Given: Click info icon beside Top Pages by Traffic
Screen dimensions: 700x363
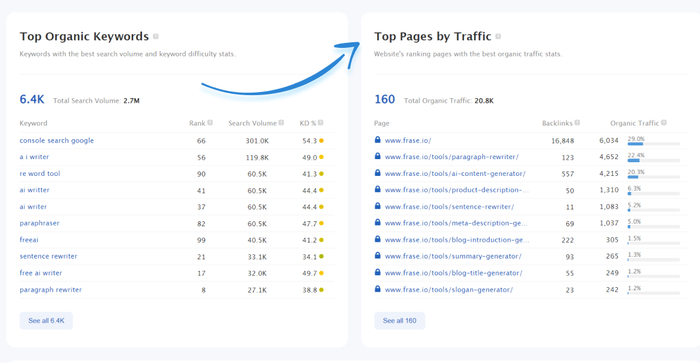Looking at the screenshot, I should [498, 36].
